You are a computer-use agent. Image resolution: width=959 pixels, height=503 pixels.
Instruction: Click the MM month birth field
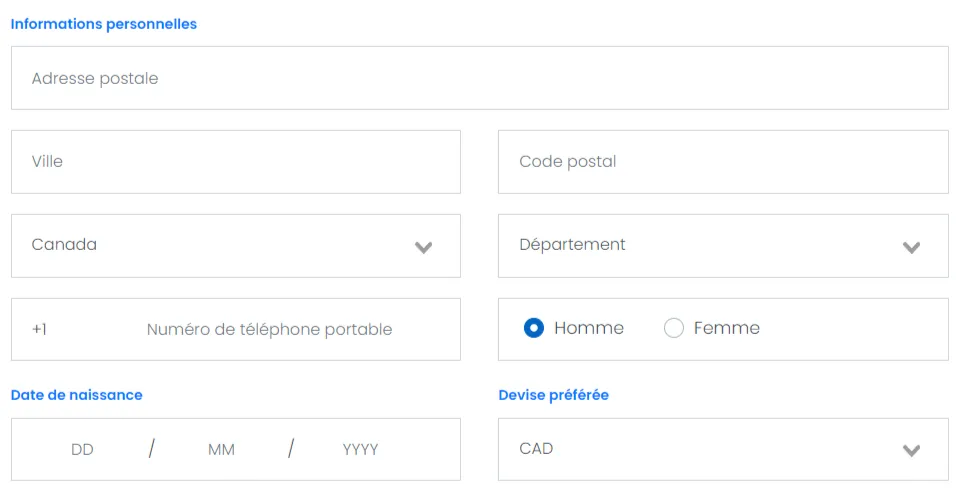tap(221, 450)
